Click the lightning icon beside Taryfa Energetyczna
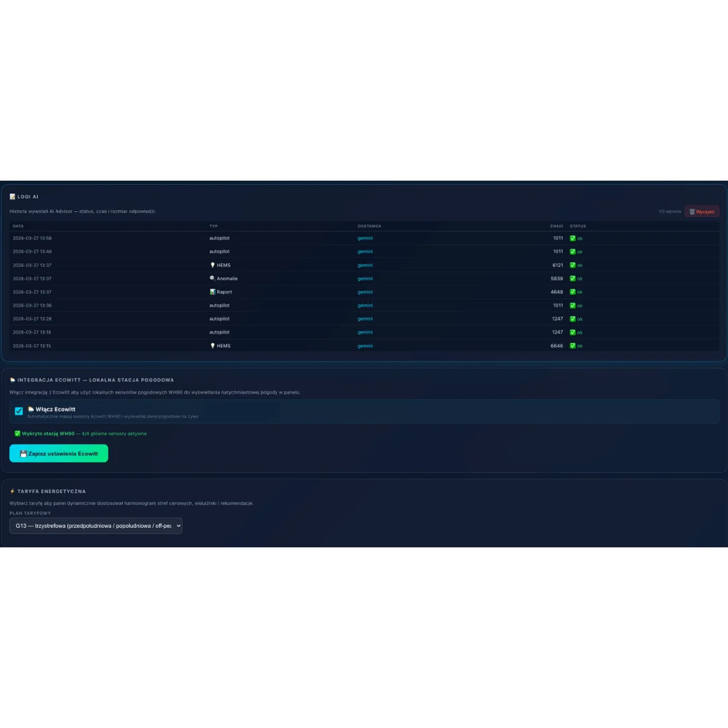Screen dimensions: 728x728 point(13,491)
